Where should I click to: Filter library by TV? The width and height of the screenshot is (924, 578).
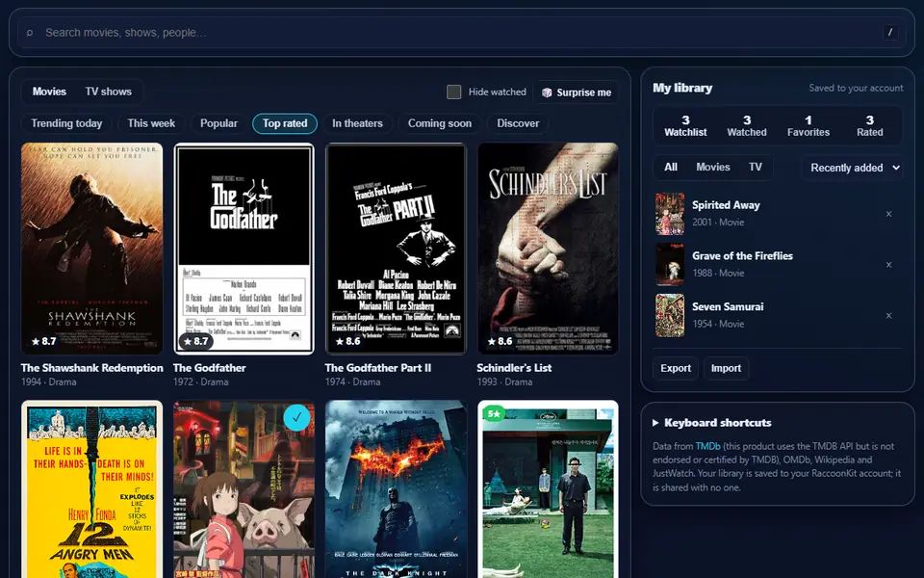coord(756,168)
